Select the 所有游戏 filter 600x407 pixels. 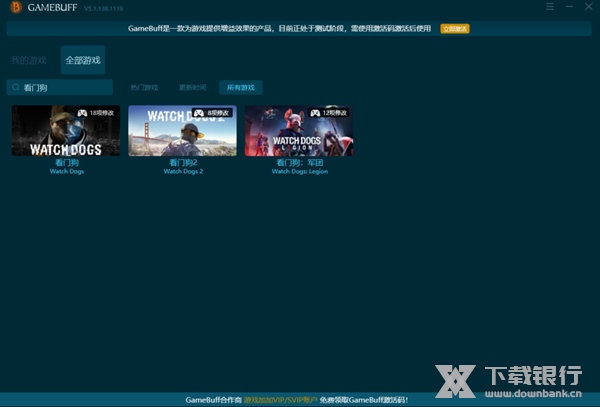[x=241, y=88]
